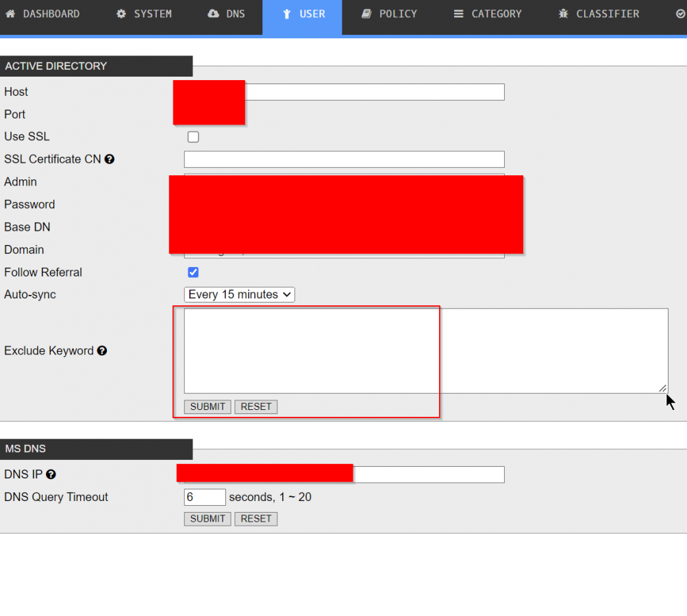Uncheck the Follow Referral checkbox
Screen dimensions: 687x616
[193, 272]
